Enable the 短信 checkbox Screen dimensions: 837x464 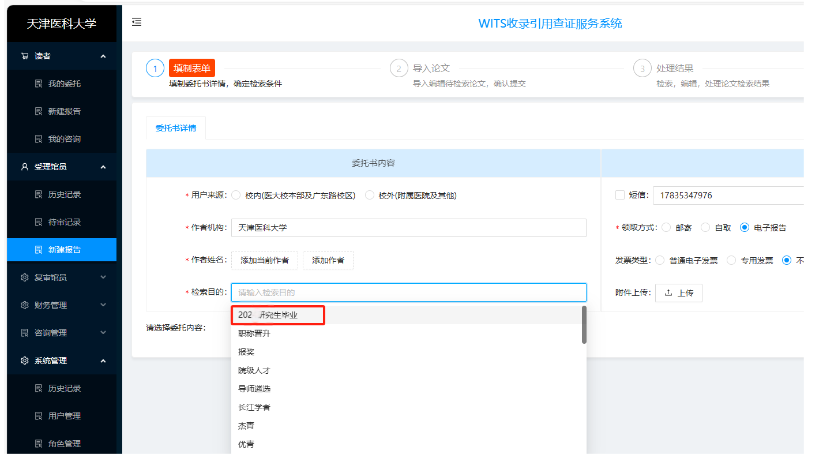click(x=620, y=195)
